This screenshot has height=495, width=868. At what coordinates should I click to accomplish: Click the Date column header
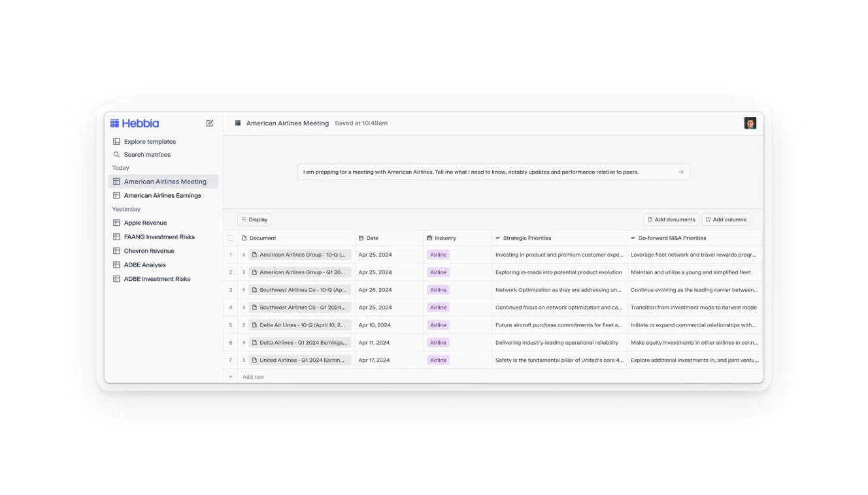(x=389, y=238)
